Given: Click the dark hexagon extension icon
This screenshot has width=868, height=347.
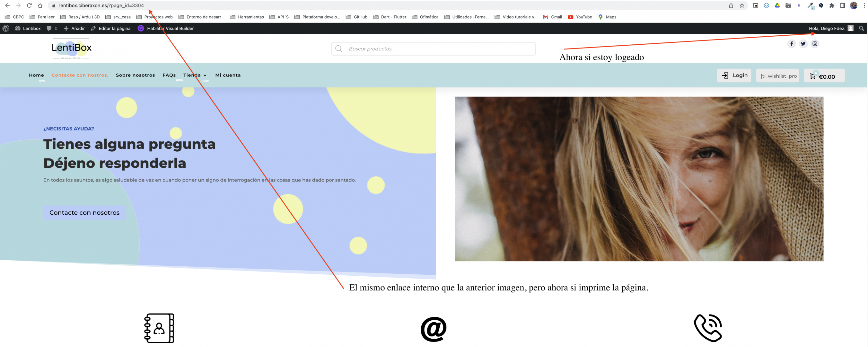Looking at the screenshot, I should tap(821, 5).
